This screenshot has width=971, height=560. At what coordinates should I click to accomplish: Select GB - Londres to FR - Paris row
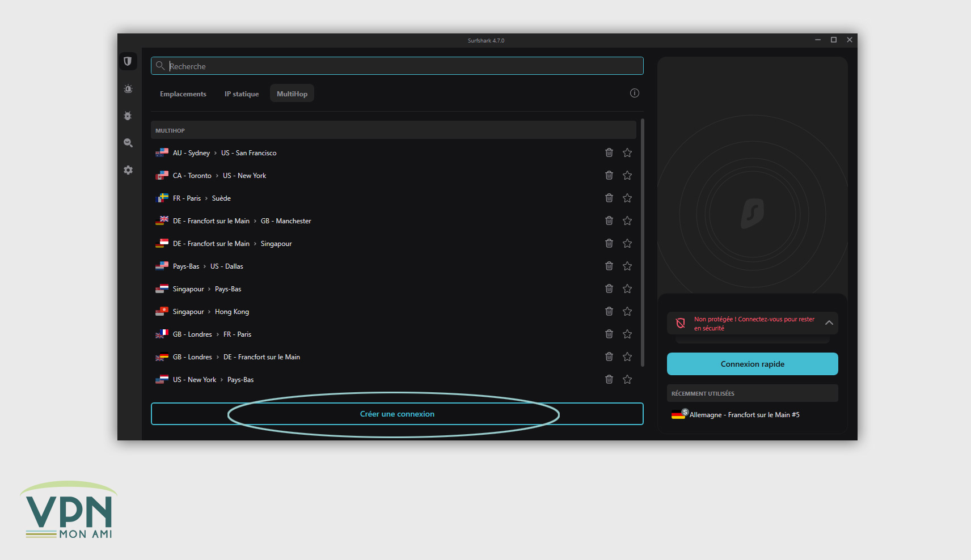click(394, 334)
